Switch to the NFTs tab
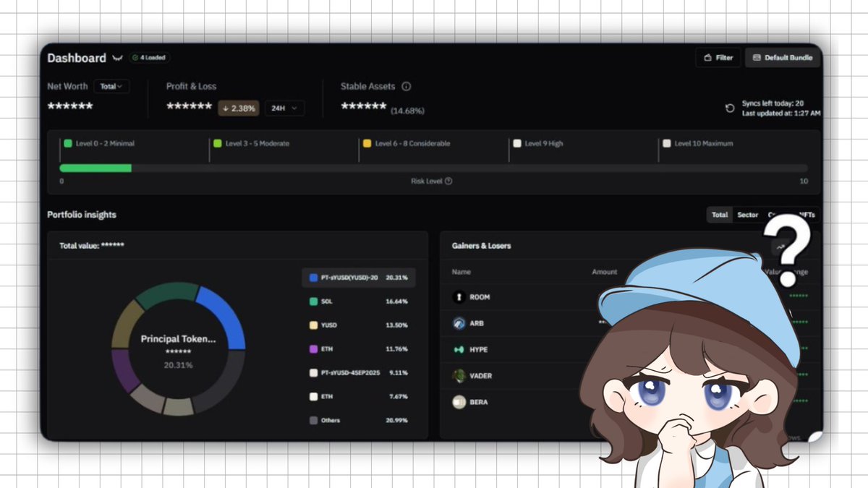Viewport: 868px width, 488px height. coord(807,215)
